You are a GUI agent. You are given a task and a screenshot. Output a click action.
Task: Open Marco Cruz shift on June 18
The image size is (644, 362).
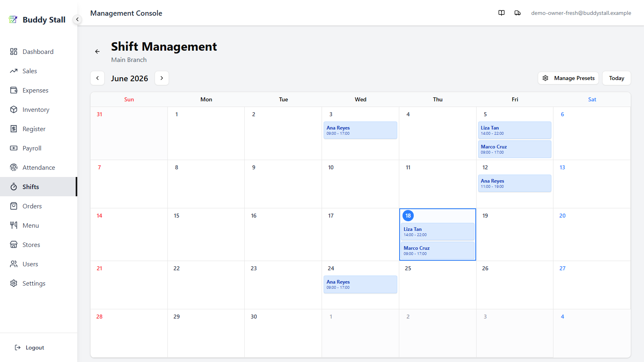tap(438, 251)
